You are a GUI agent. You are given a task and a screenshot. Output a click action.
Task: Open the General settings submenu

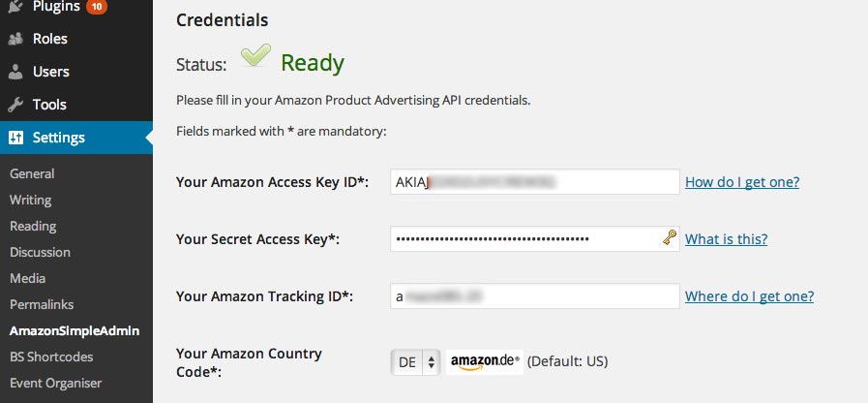(32, 173)
